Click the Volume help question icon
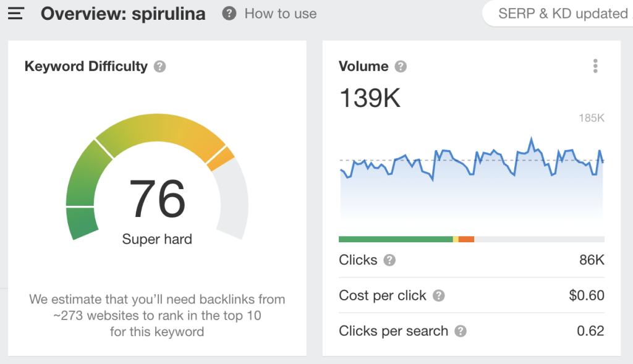The image size is (633, 364). 401,67
